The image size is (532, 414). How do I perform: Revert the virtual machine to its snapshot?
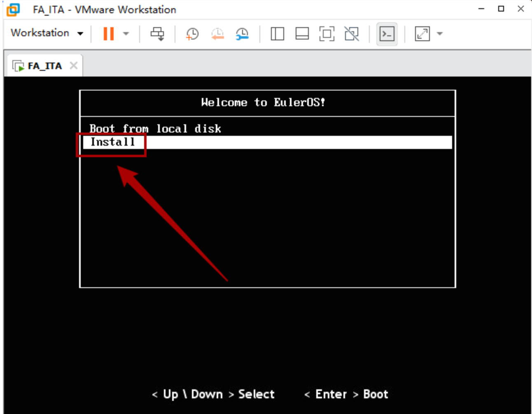[217, 34]
